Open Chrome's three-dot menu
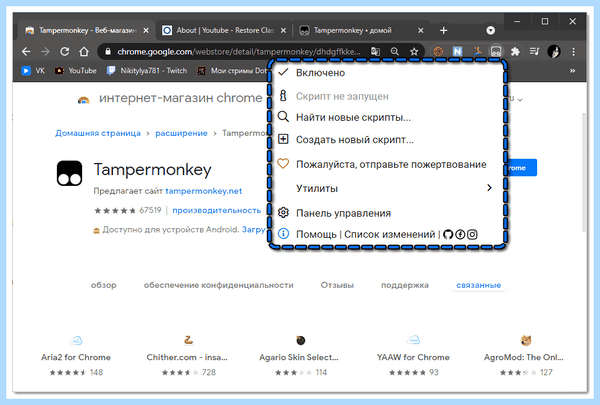Image resolution: width=600 pixels, height=405 pixels. pos(573,51)
